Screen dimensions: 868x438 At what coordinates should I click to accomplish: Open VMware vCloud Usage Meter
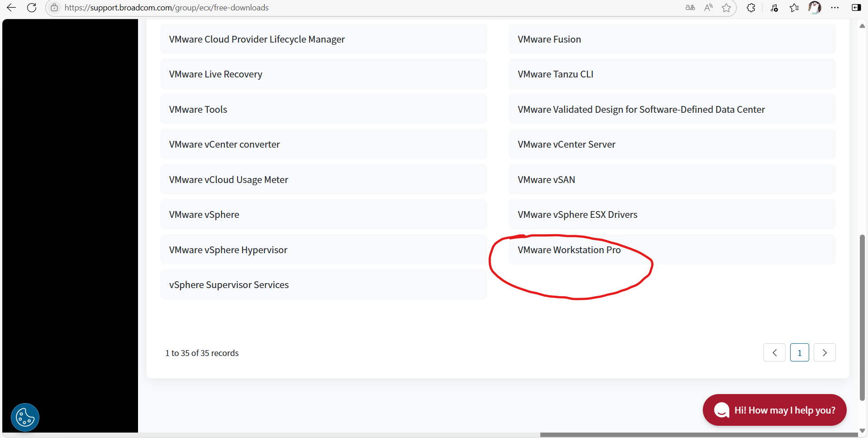[x=324, y=179]
